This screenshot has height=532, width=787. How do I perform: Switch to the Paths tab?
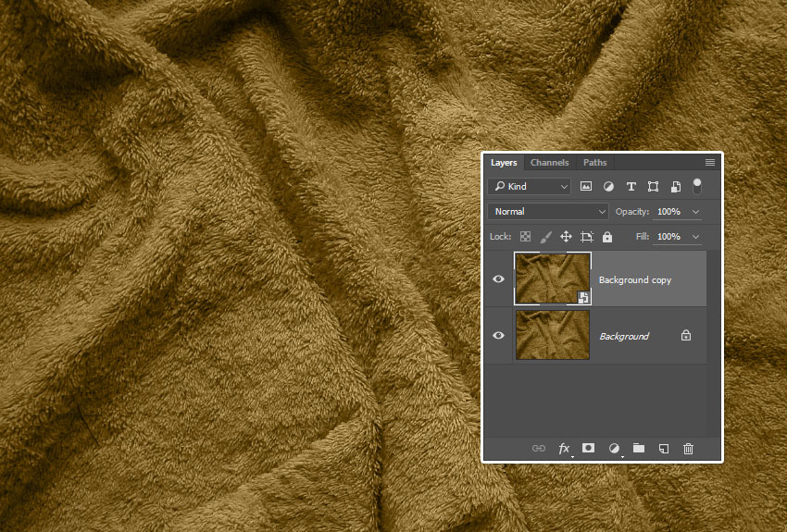point(595,163)
